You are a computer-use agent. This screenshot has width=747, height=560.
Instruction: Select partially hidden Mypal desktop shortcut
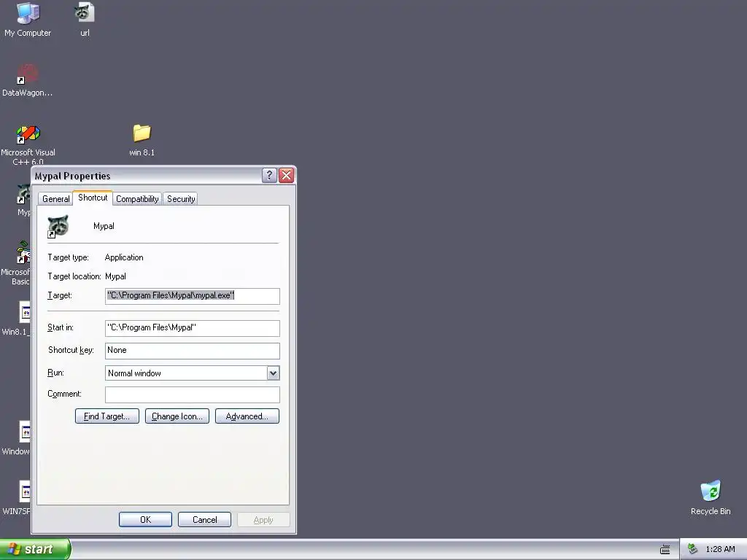click(24, 194)
